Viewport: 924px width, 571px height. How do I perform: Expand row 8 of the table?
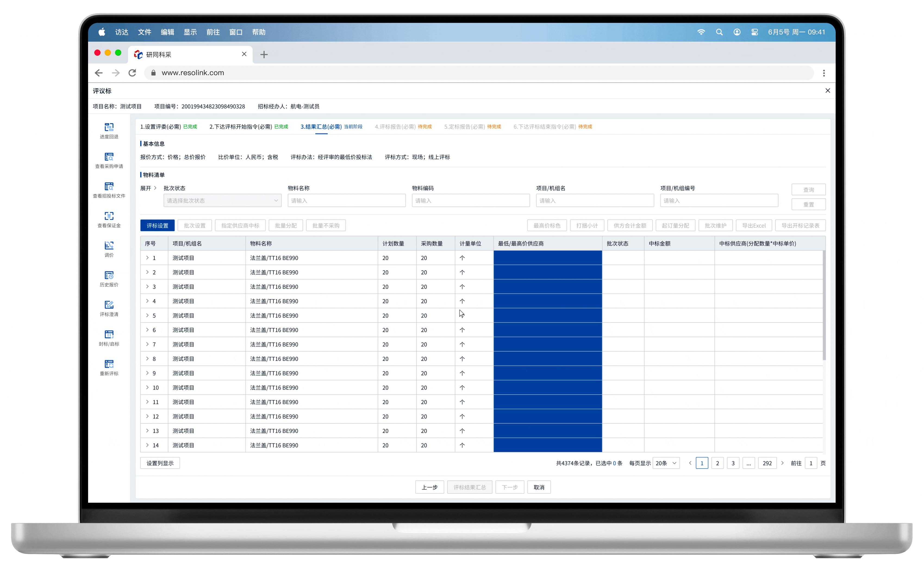[x=147, y=358]
